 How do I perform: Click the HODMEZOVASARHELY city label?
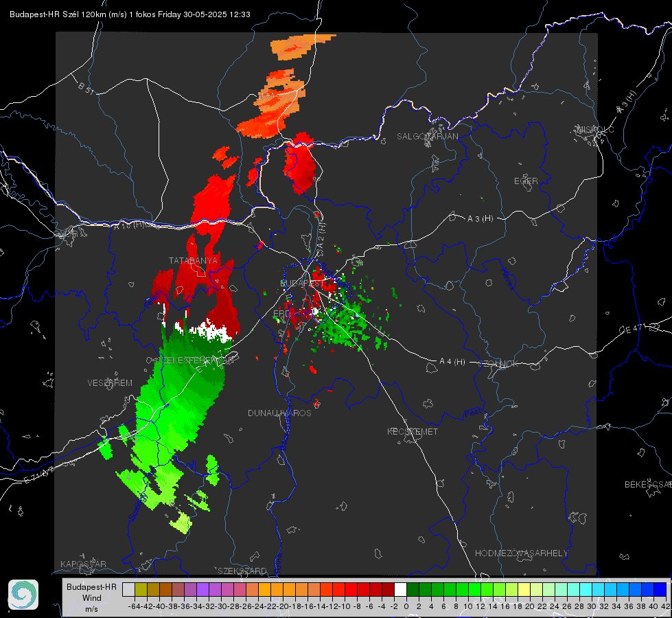[x=521, y=553]
